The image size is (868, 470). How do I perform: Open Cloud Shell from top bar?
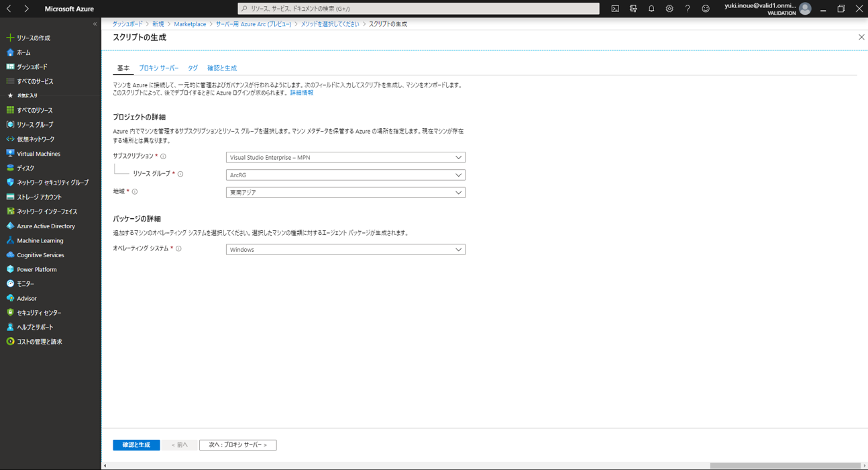[615, 9]
